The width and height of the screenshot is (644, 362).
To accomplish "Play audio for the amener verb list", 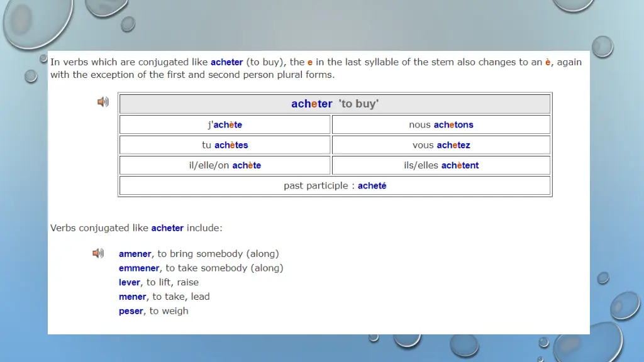I will [97, 253].
